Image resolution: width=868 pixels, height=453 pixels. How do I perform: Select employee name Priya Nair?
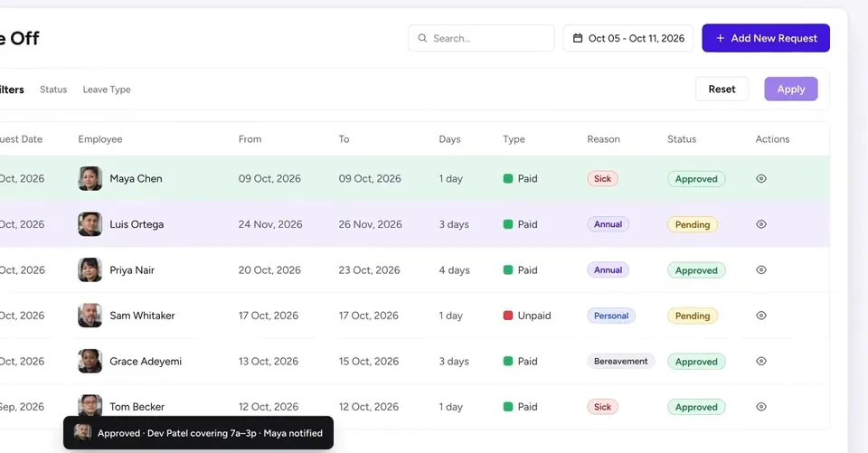pos(132,270)
